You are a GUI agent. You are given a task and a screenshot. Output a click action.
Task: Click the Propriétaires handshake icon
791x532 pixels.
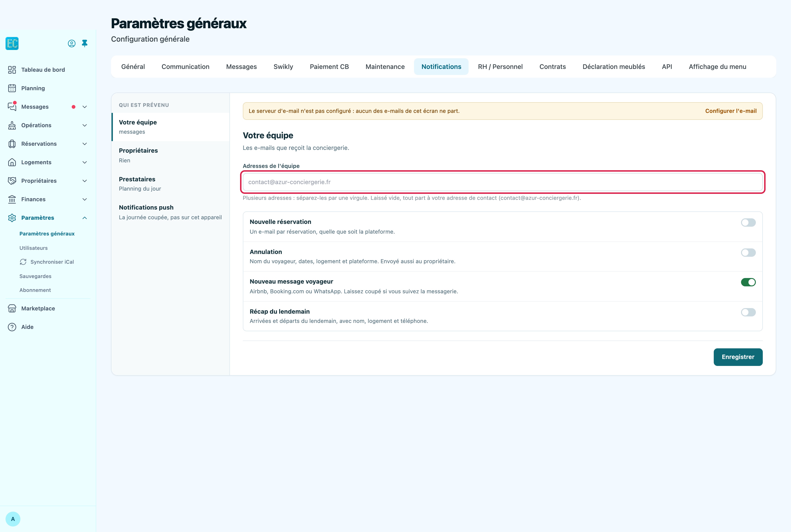pos(12,181)
